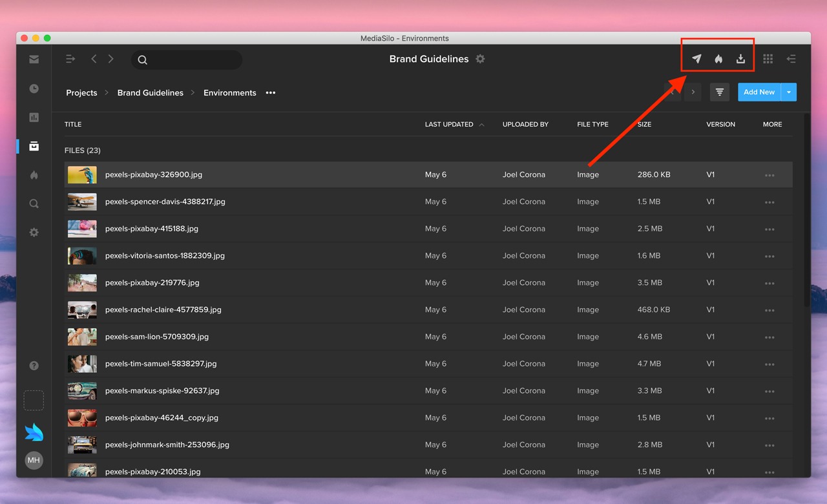Open recent activity clock icon
The image size is (827, 504).
click(x=34, y=89)
